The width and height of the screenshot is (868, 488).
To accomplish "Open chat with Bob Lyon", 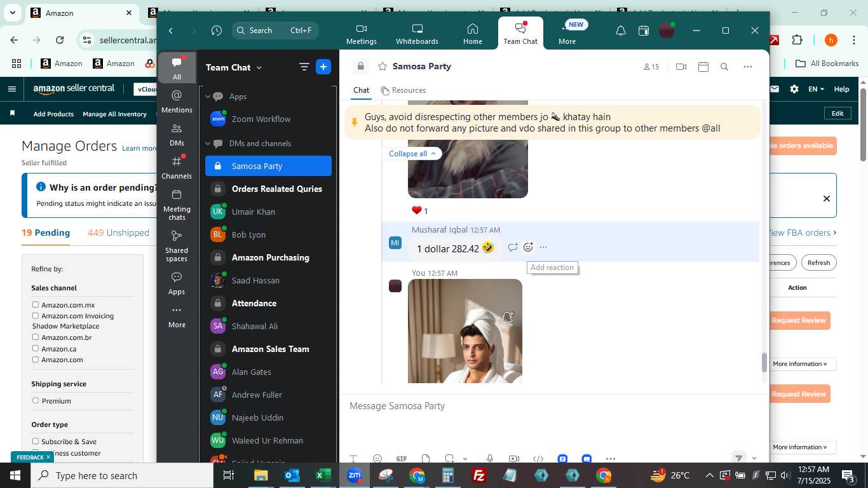I will click(268, 234).
